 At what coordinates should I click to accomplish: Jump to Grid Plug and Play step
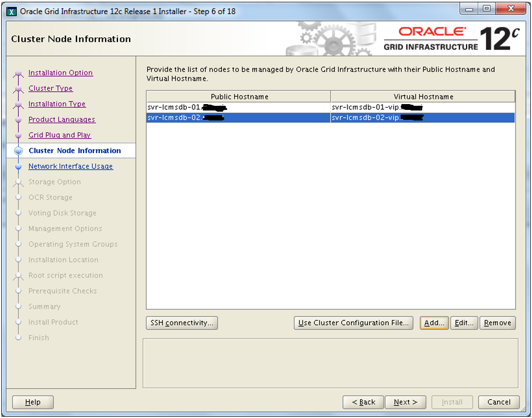pos(60,135)
